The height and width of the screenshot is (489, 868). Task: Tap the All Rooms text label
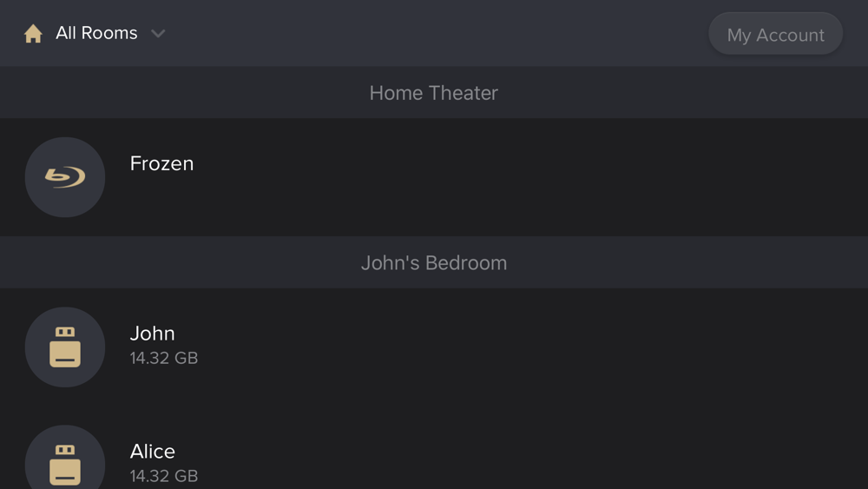(96, 33)
